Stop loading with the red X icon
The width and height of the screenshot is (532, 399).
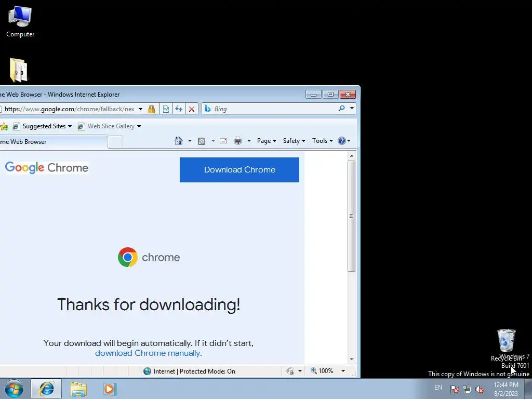192,109
